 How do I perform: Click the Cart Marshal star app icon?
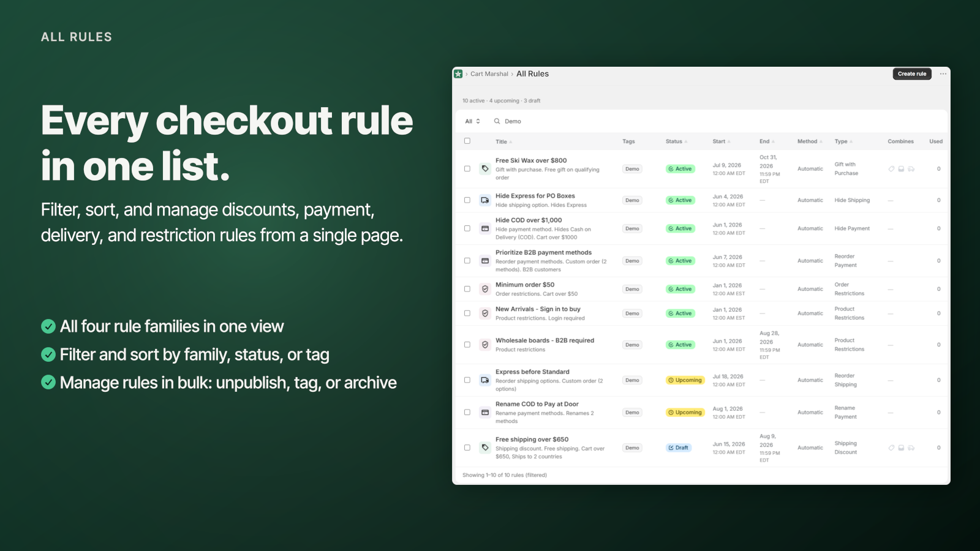[x=458, y=74]
